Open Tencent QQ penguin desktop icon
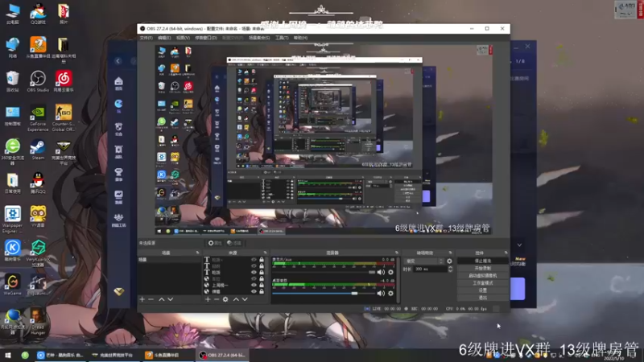Image resolution: width=644 pixels, height=362 pixels. [x=38, y=183]
